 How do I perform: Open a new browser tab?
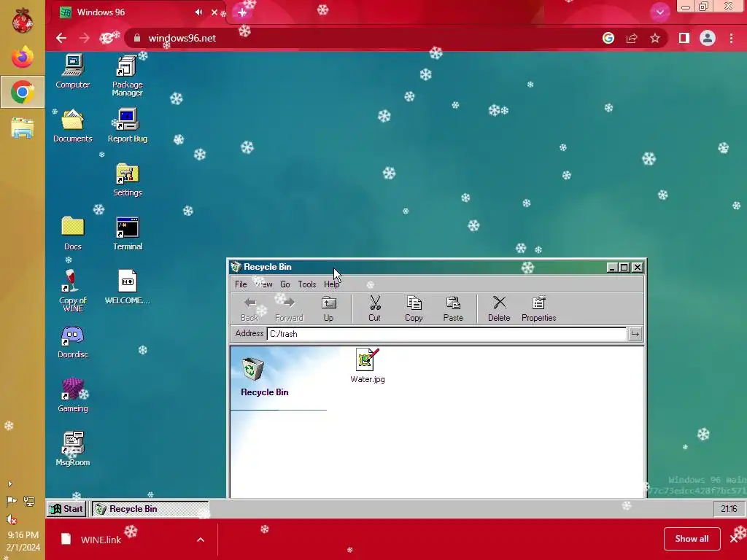click(242, 13)
